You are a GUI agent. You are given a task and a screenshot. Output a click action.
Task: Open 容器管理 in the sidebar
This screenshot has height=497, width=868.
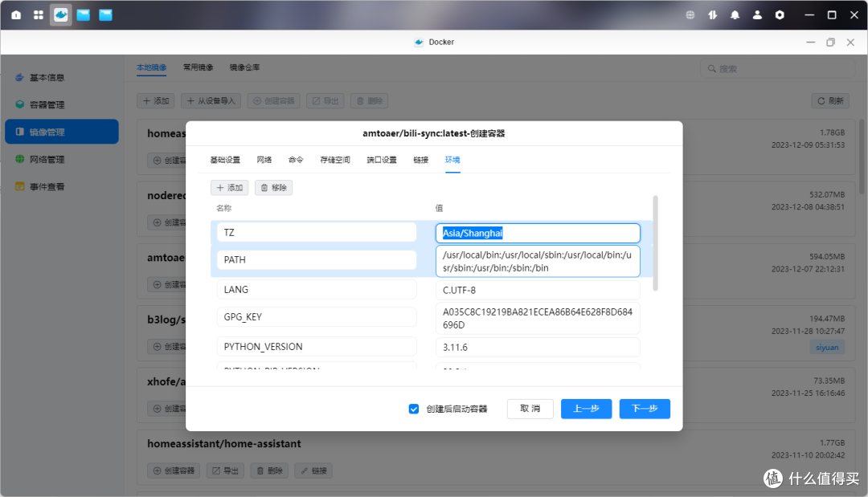(x=62, y=104)
